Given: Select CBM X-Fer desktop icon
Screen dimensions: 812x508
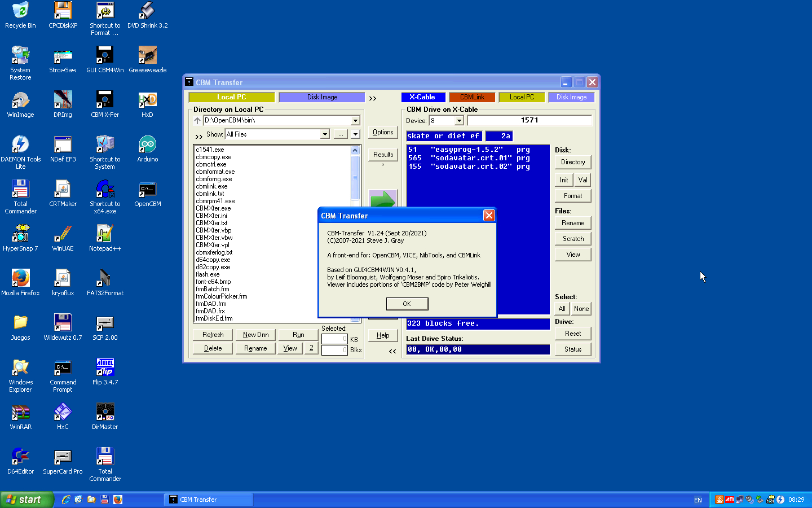Looking at the screenshot, I should 105,104.
